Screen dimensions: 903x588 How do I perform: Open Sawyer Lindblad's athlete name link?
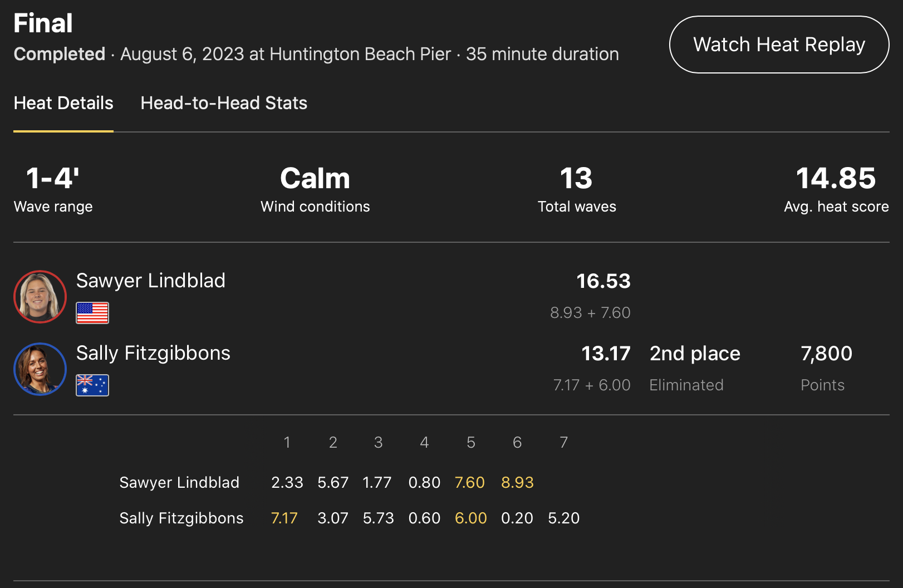(x=151, y=281)
